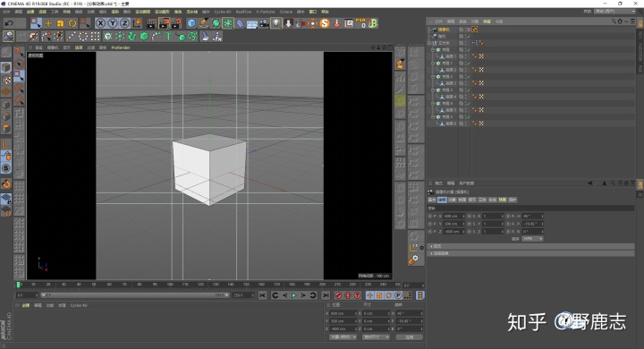Click the P.X position input field
The height and width of the screenshot is (349, 644).
tap(453, 216)
